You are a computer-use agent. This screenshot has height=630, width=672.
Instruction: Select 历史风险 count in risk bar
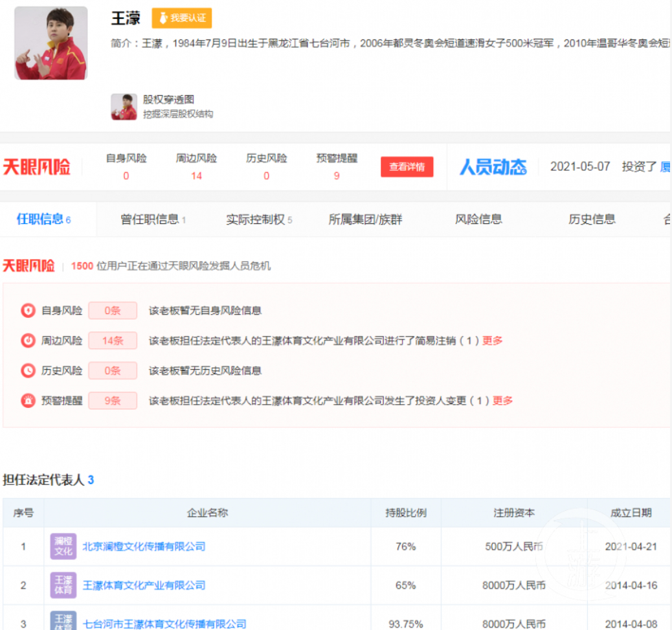click(x=266, y=175)
